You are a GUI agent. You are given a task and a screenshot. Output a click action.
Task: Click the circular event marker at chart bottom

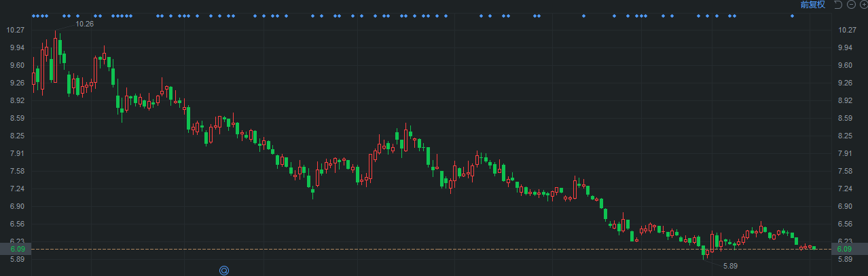(224, 270)
